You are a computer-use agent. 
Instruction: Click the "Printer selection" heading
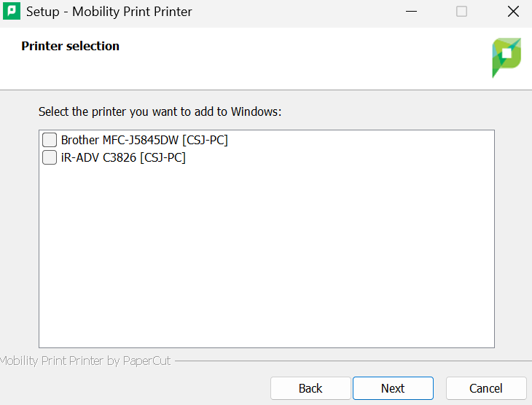click(70, 46)
